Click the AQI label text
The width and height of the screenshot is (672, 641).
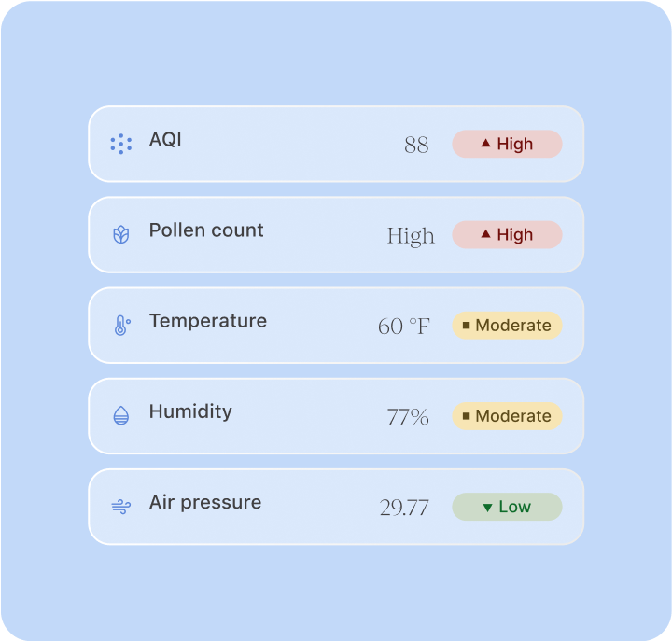click(165, 140)
